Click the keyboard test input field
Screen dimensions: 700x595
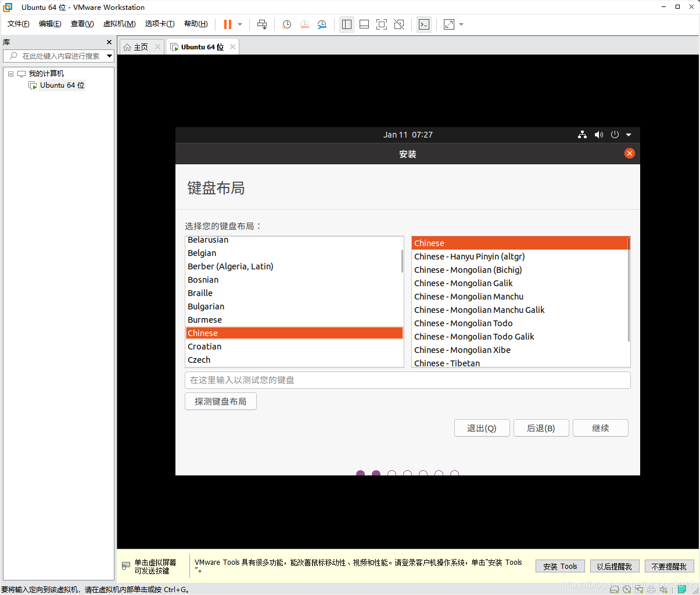tap(407, 380)
